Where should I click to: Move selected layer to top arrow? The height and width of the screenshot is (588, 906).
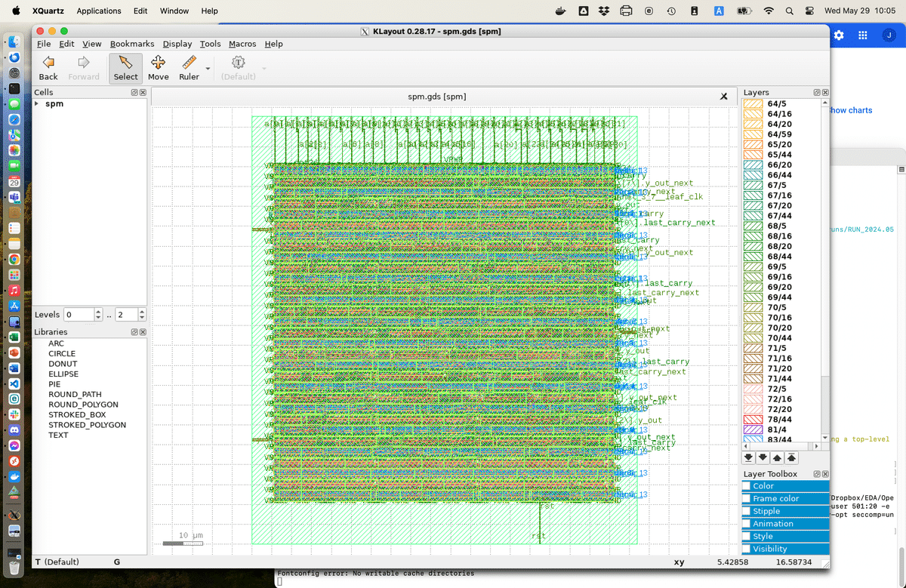[791, 457]
